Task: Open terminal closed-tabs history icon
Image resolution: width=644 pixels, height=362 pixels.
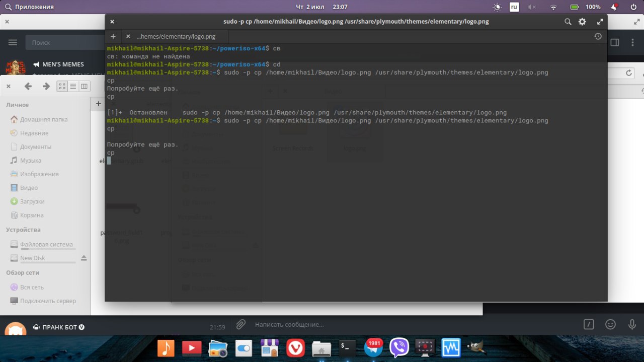Action: click(x=598, y=36)
